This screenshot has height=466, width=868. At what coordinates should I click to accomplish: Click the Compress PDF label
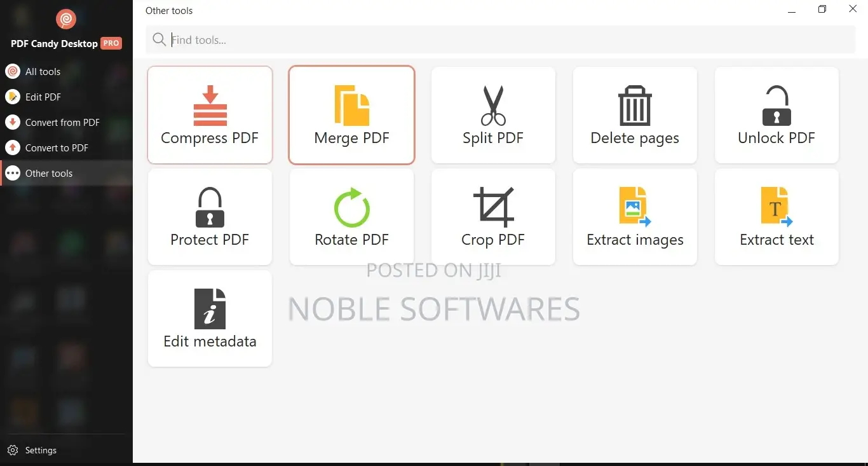[210, 138]
